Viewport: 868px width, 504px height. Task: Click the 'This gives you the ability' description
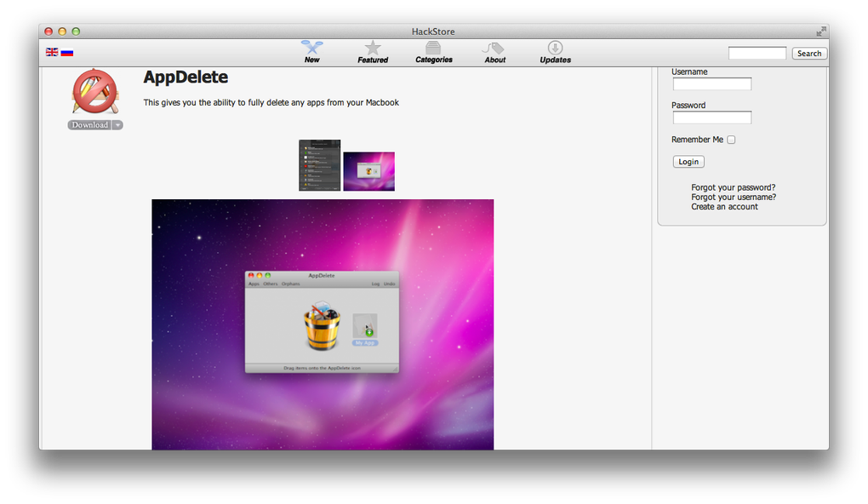[271, 102]
